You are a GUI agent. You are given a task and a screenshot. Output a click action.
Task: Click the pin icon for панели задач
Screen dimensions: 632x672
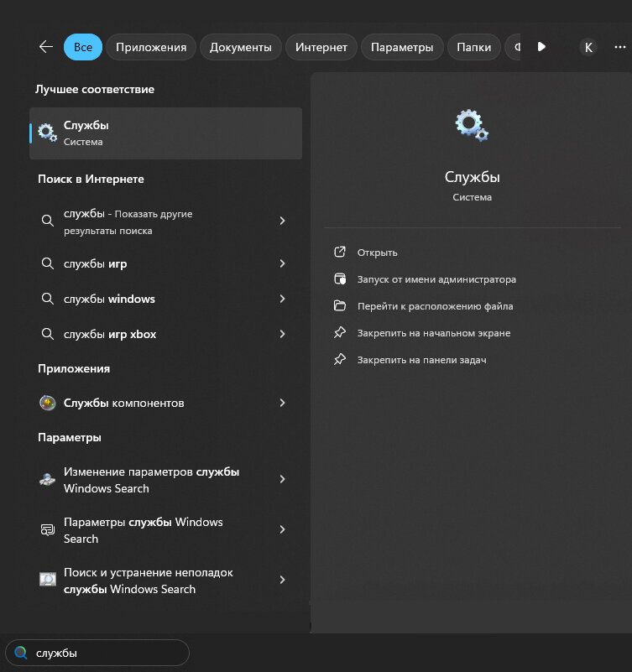click(340, 359)
